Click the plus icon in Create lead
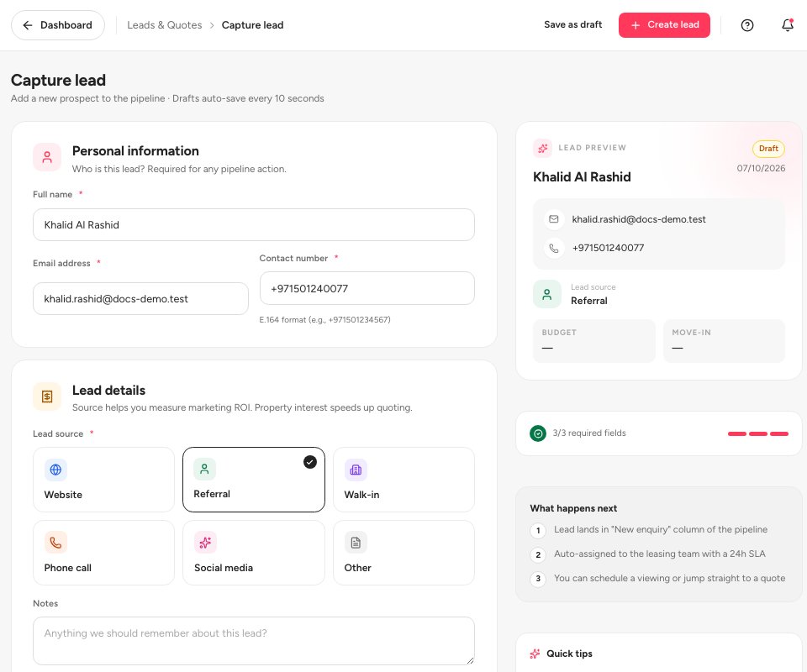807x672 pixels. [636, 25]
